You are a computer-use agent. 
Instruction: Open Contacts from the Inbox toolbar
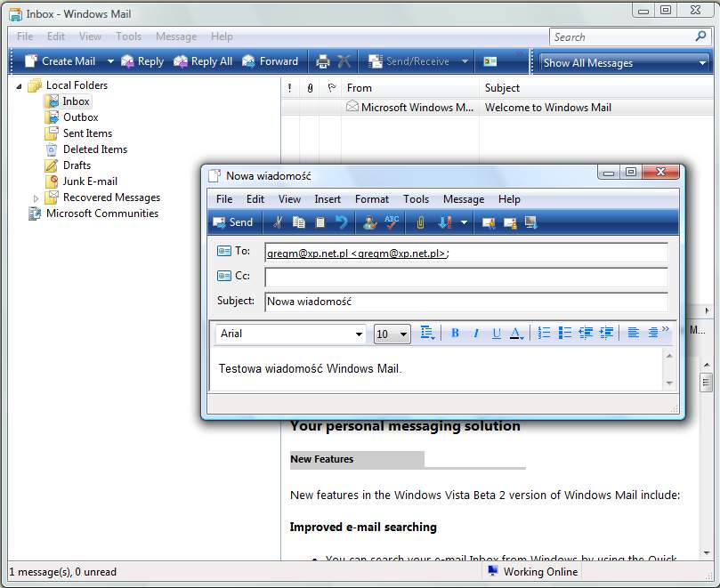click(490, 61)
